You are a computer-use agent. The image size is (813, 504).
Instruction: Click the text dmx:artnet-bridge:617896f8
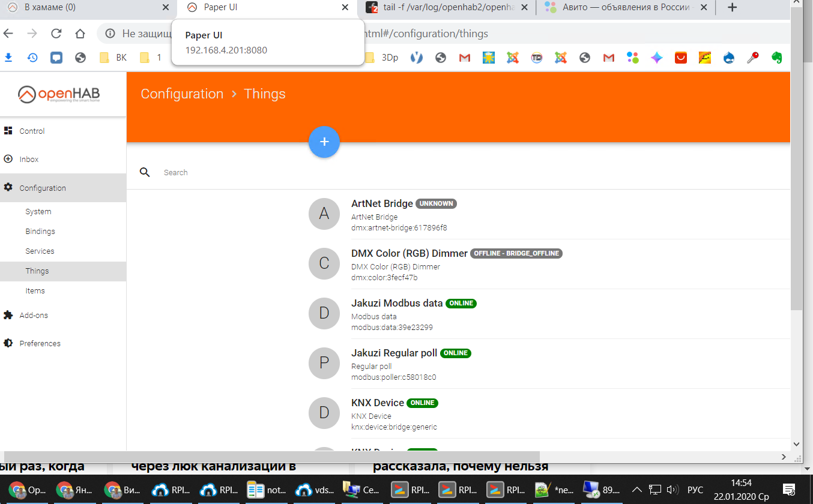coord(399,228)
